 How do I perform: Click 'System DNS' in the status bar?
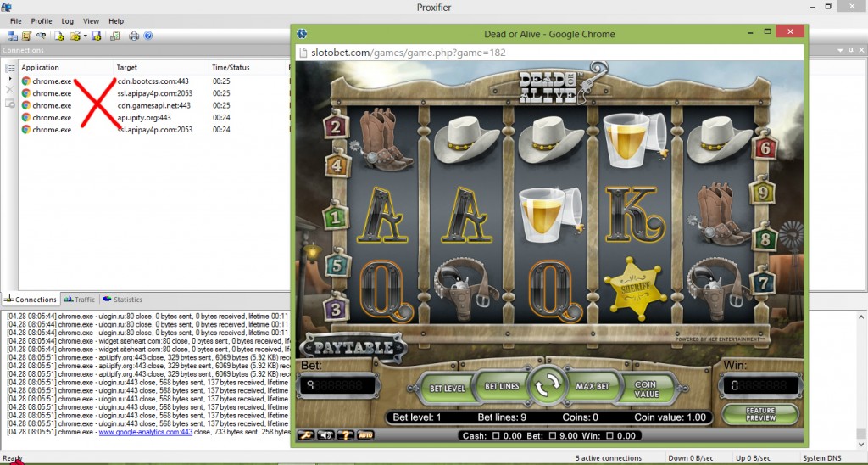[822, 458]
